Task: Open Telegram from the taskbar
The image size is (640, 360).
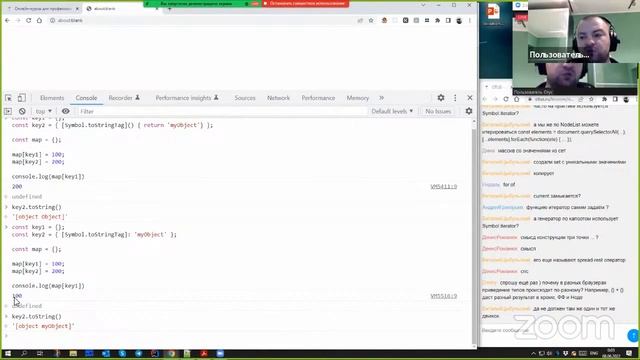Action: (x=138, y=353)
